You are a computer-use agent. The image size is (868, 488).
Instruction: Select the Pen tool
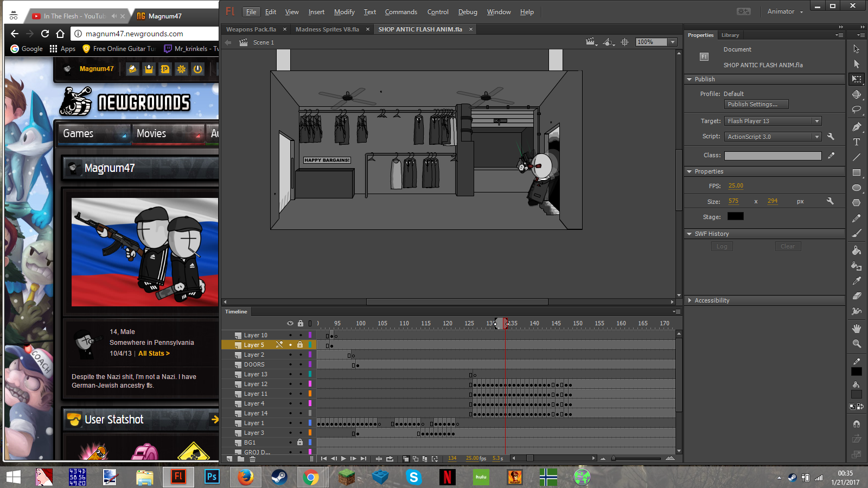pyautogui.click(x=857, y=127)
